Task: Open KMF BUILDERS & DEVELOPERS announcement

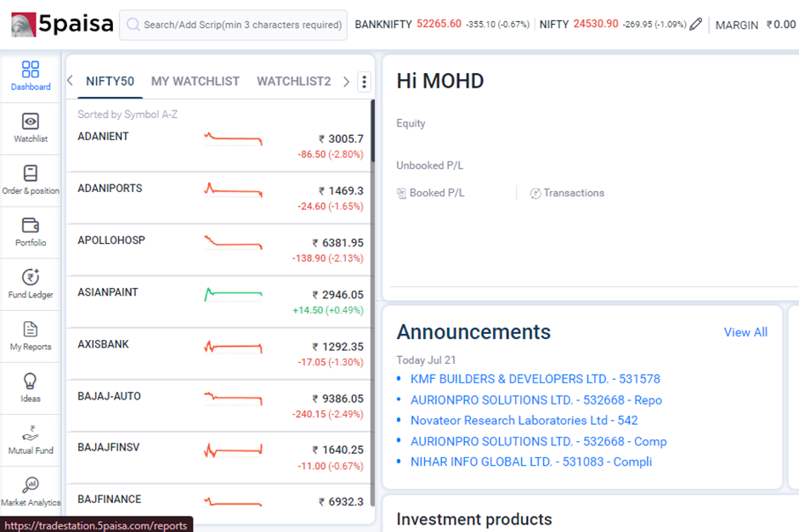Action: pos(535,379)
